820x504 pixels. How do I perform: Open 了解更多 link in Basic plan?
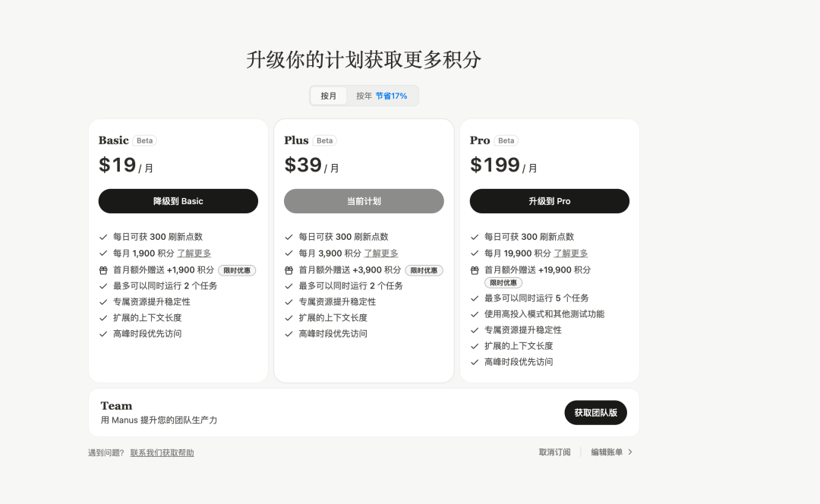tap(194, 253)
